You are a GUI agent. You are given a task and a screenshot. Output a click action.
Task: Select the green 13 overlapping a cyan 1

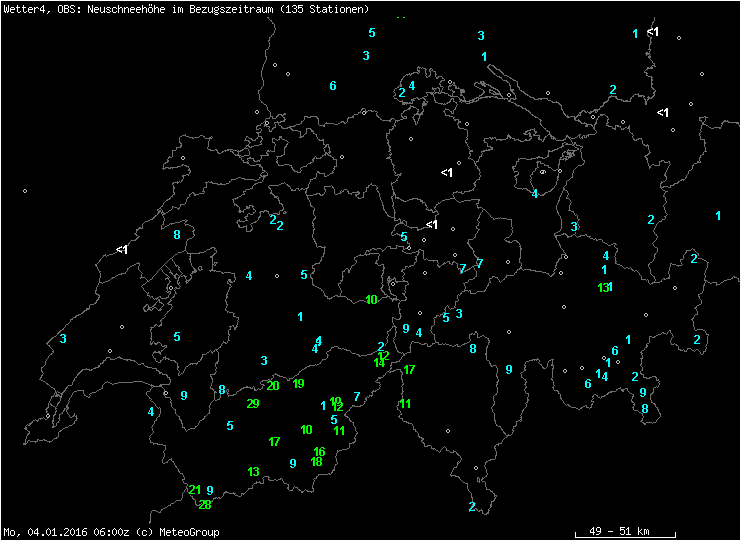(x=602, y=288)
